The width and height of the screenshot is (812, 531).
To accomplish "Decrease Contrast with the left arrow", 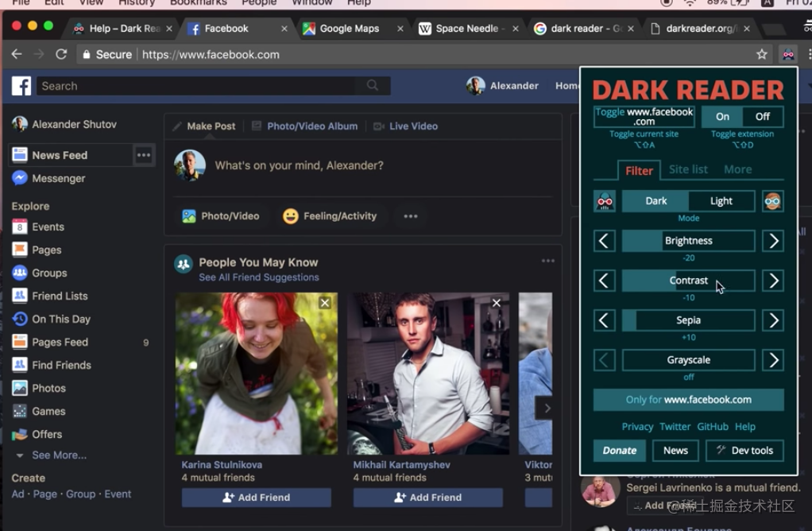I will point(604,281).
